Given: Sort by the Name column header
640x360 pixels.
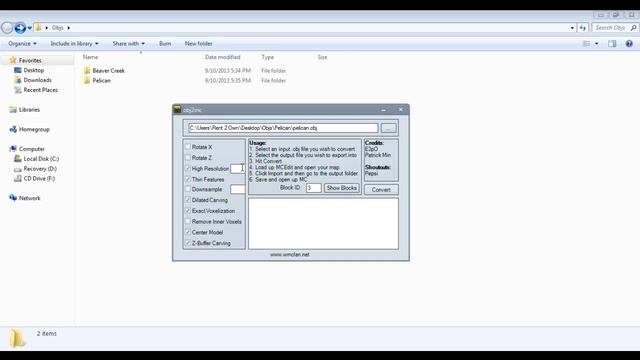Looking at the screenshot, I should point(90,57).
